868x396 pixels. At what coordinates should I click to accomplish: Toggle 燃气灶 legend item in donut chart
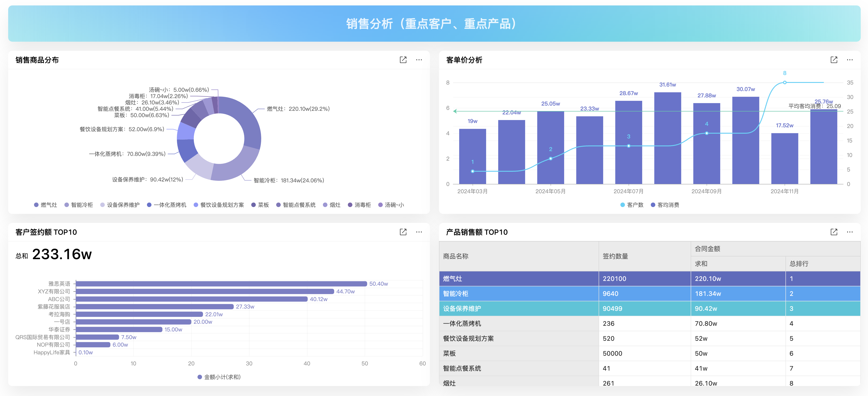46,205
